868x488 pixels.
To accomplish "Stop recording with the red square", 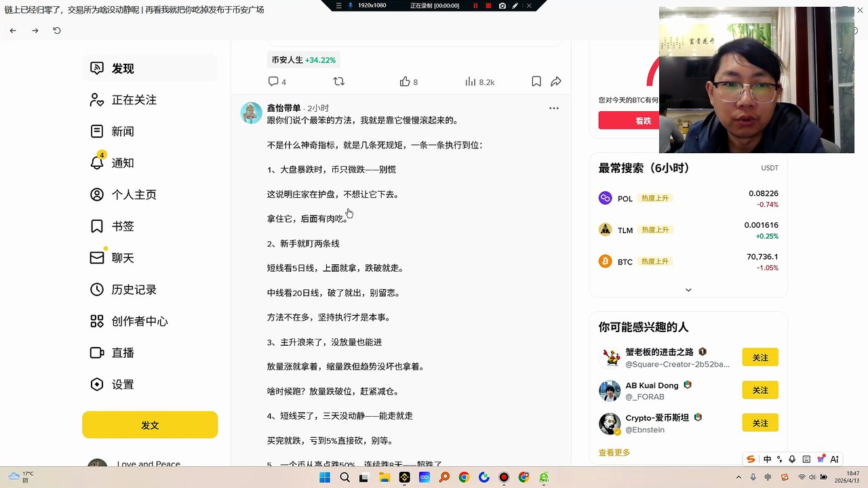I will click(488, 5).
